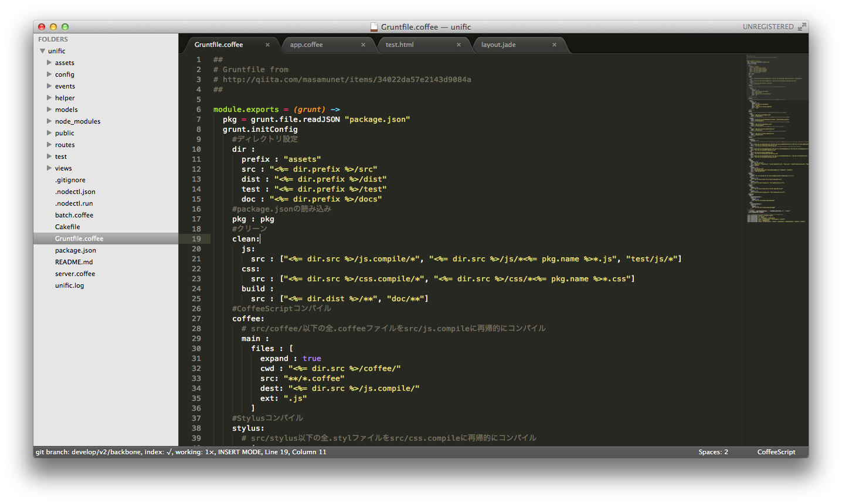Expand the node_modules folder
The image size is (842, 504).
point(49,121)
